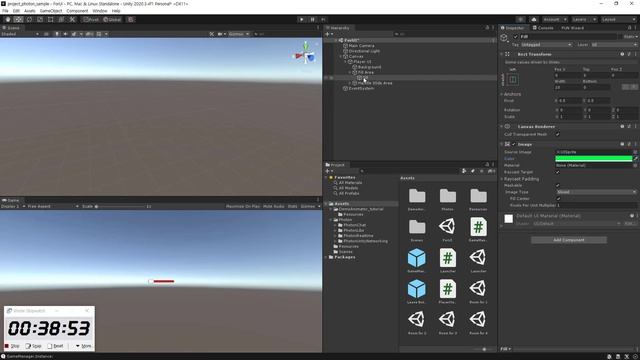This screenshot has height=360, width=640.
Task: Select the Room for 2 scene asset
Action: (x=417, y=323)
